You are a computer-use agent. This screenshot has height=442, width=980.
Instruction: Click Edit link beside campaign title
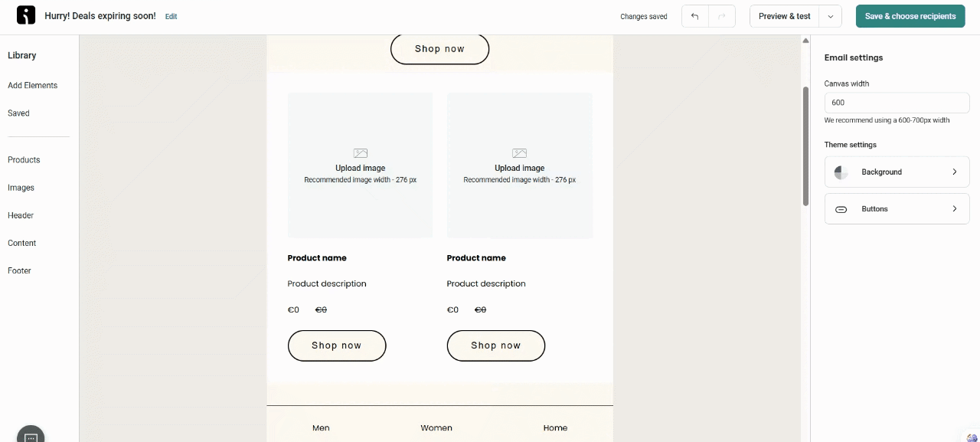coord(171,16)
